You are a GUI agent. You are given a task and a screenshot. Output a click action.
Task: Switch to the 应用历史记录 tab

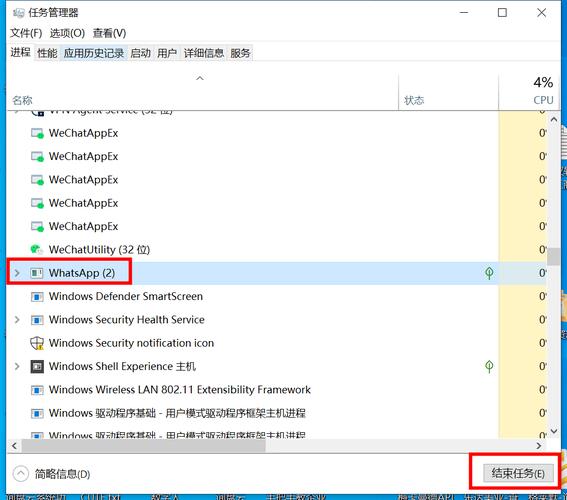94,54
